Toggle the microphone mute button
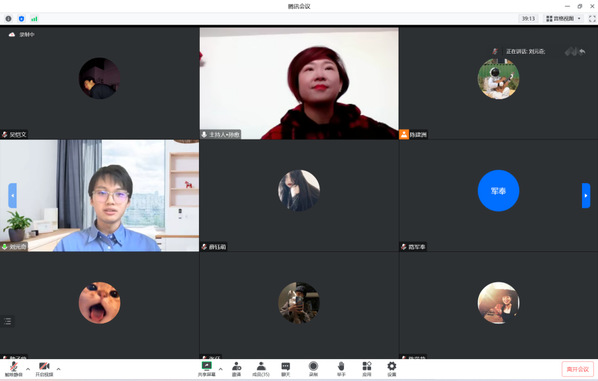 tap(14, 369)
